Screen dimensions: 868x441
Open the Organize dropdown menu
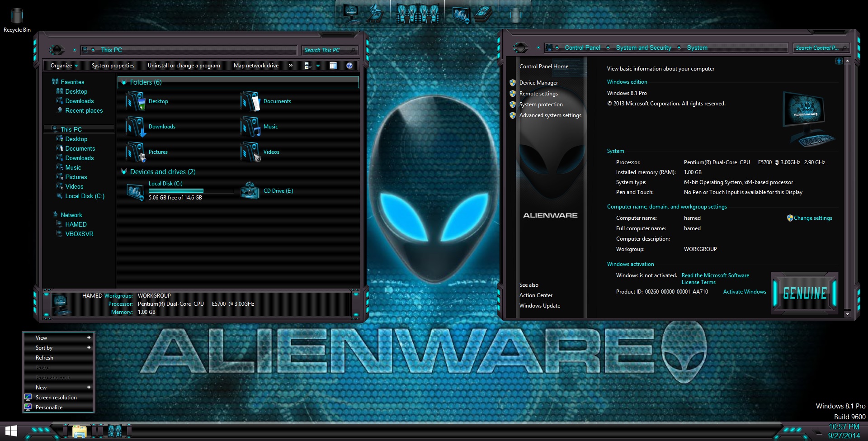pos(64,66)
